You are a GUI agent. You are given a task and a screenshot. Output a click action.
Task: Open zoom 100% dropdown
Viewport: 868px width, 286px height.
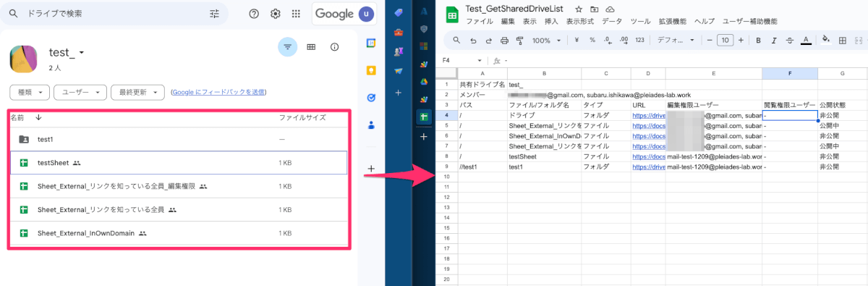coord(546,41)
